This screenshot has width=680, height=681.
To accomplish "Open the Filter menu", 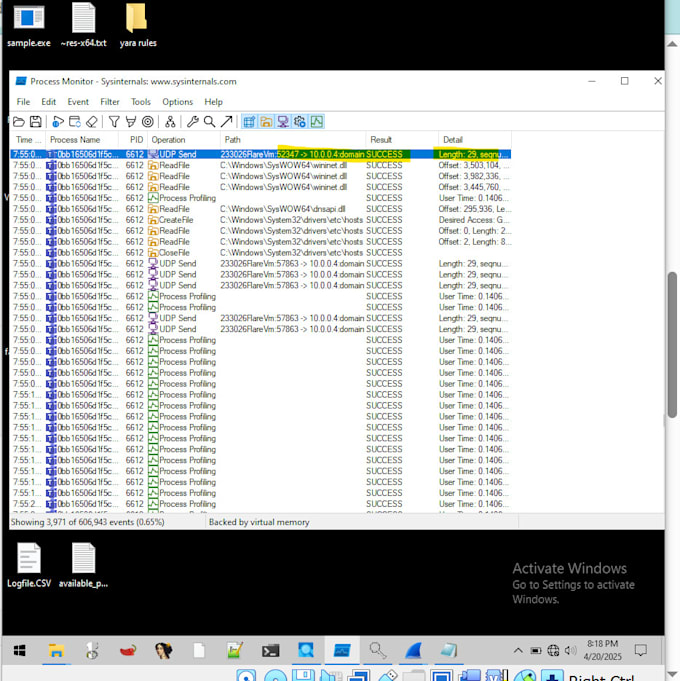I will coord(109,102).
